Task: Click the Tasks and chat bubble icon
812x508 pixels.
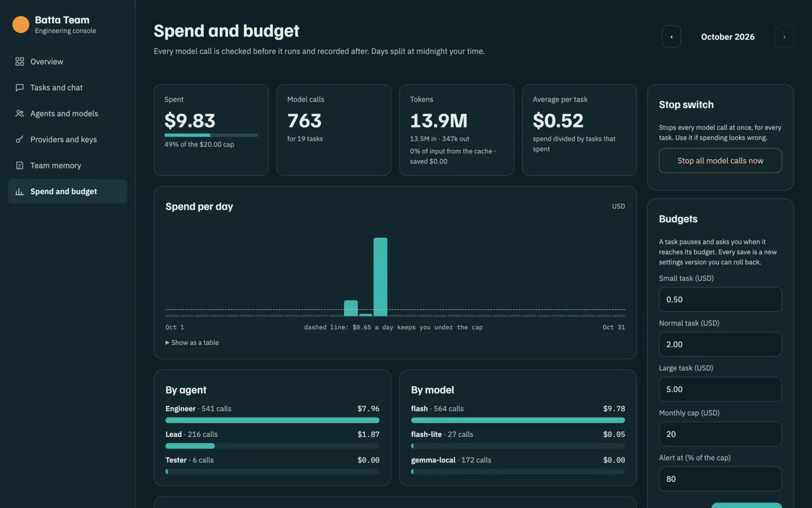Action: [20, 87]
